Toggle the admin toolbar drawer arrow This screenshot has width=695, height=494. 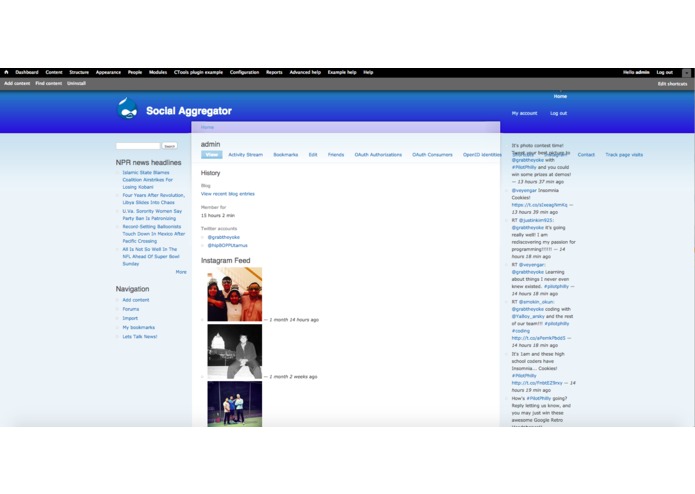686,73
